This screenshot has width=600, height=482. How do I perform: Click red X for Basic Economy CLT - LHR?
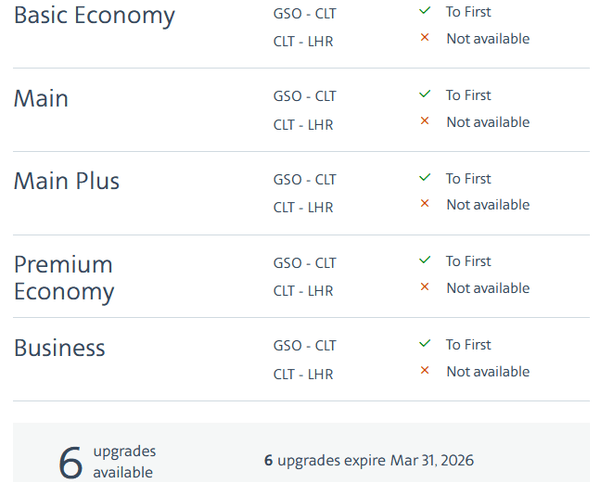tap(425, 38)
